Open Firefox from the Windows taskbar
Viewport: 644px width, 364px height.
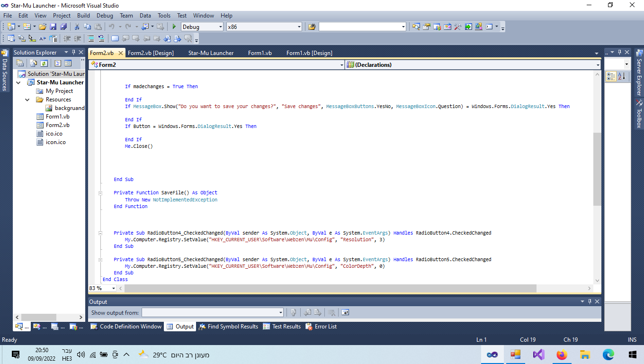(562, 355)
